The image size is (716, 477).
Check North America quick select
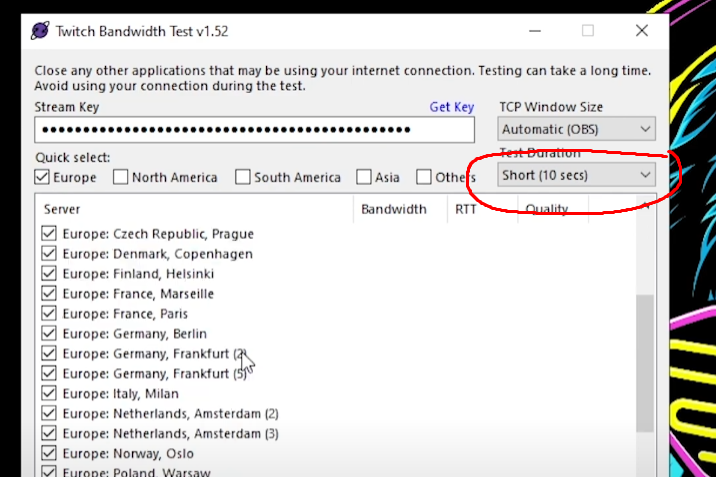(121, 177)
